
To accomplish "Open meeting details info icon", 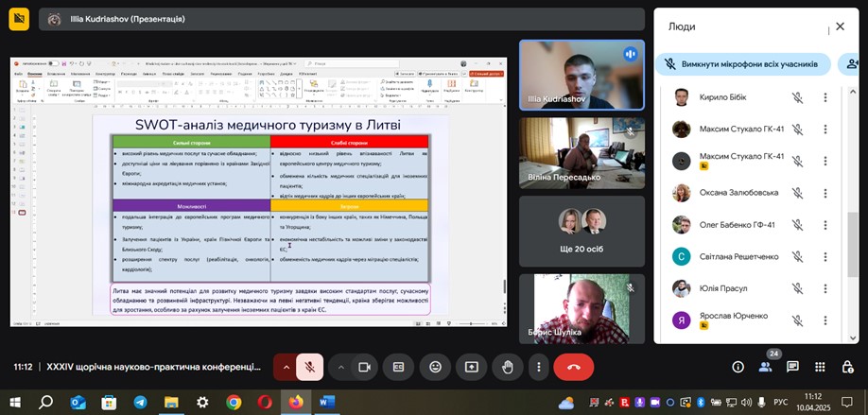I will 738,367.
